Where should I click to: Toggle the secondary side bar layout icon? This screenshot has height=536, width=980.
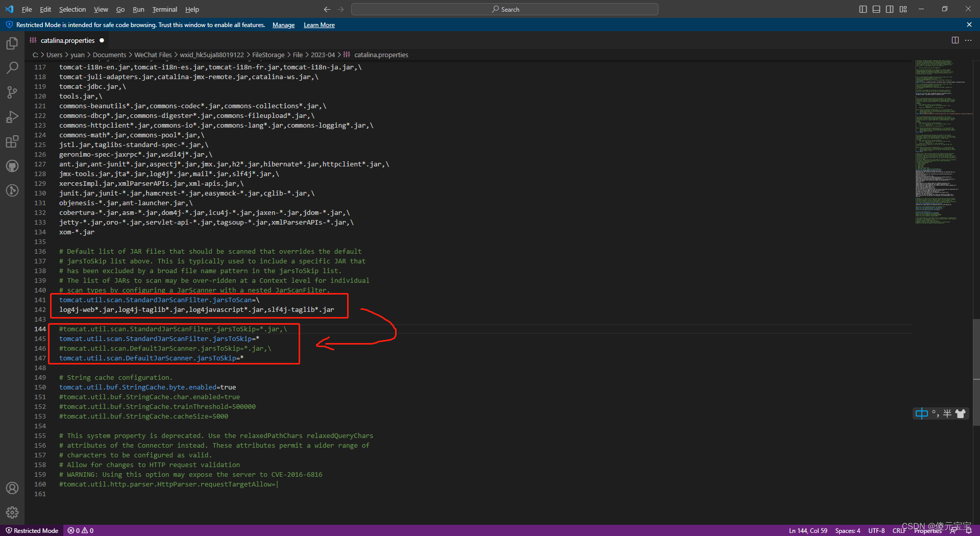tap(890, 9)
